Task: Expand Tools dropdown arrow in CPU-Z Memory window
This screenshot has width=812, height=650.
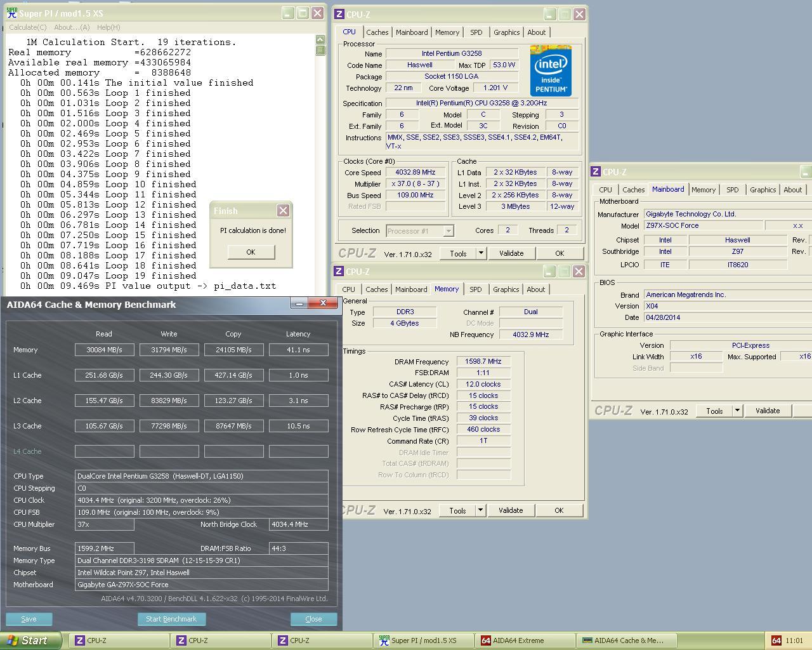Action: point(480,510)
